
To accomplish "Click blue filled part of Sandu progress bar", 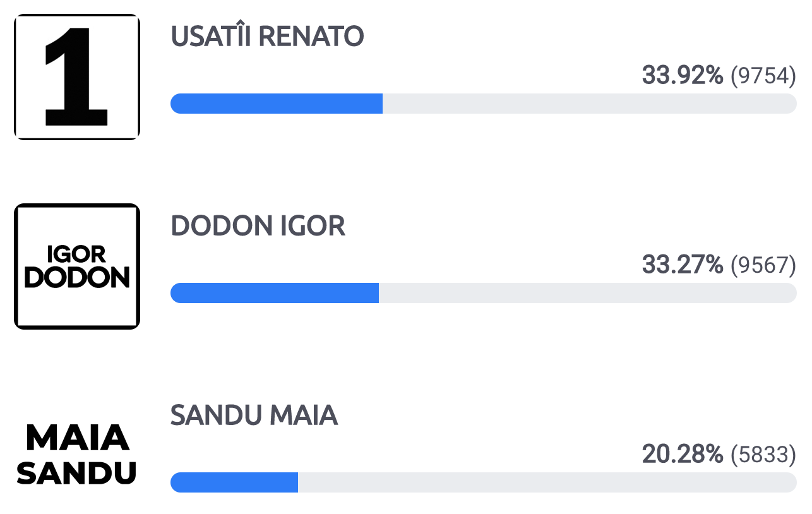I will (x=234, y=482).
